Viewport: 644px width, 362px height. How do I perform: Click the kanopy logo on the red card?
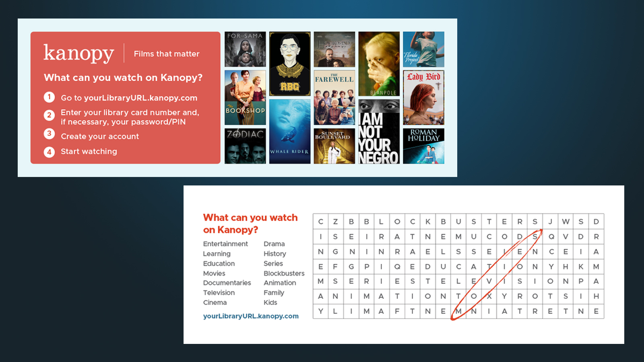click(x=79, y=53)
